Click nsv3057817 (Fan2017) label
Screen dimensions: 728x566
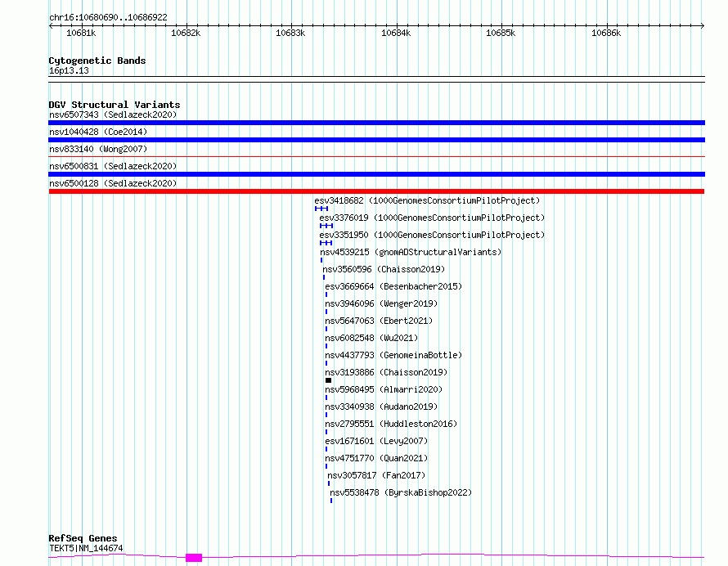pos(376,475)
